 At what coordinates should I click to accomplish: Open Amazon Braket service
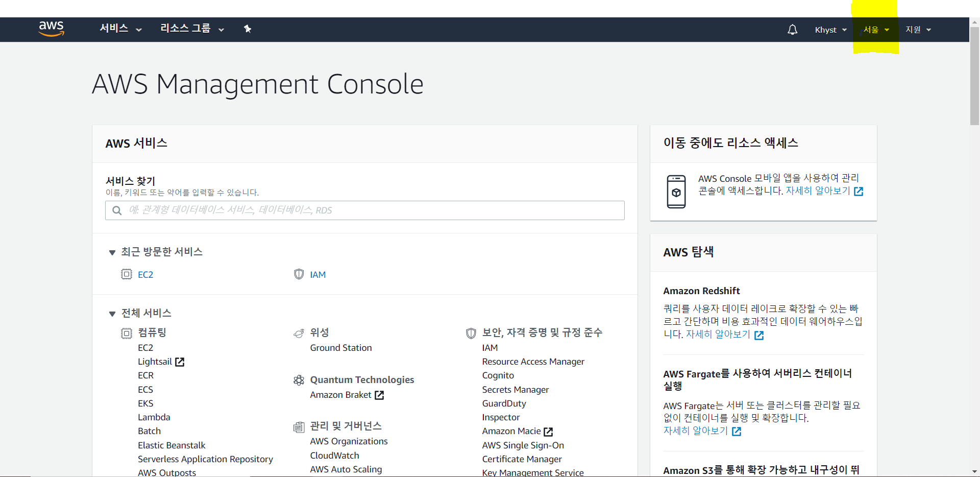pyautogui.click(x=340, y=395)
